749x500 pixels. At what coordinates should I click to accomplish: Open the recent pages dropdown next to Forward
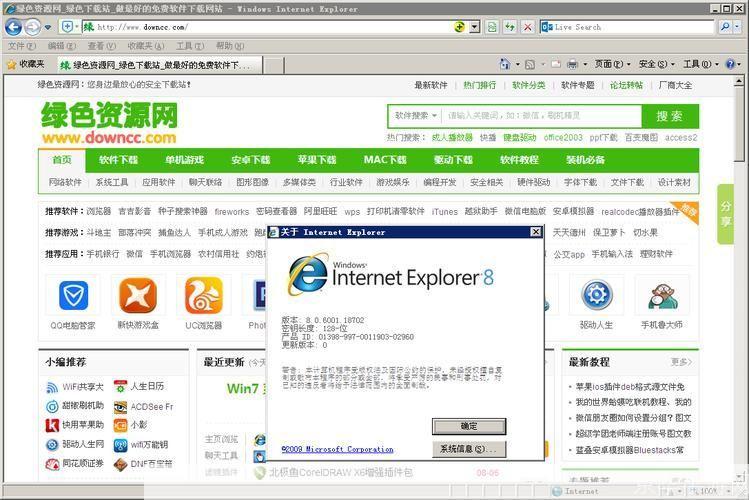(x=48, y=27)
